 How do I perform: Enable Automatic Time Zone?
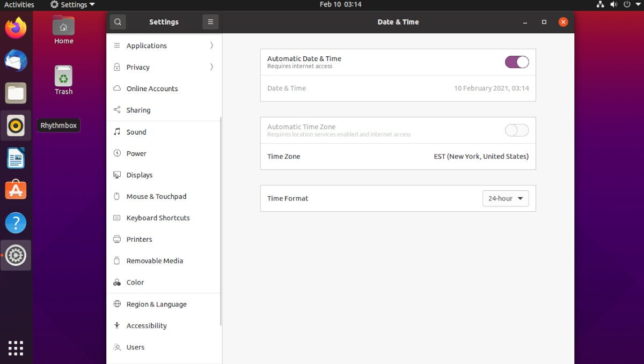(x=516, y=130)
